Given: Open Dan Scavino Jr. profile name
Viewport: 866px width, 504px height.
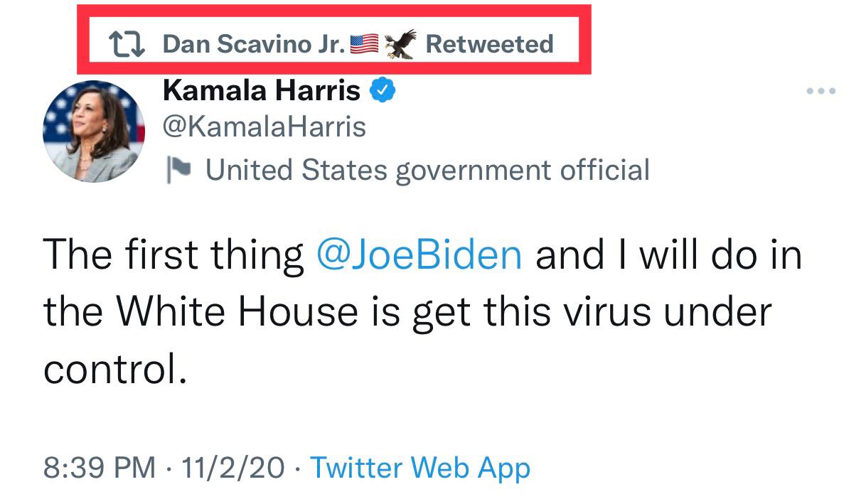Looking at the screenshot, I should pos(254,44).
